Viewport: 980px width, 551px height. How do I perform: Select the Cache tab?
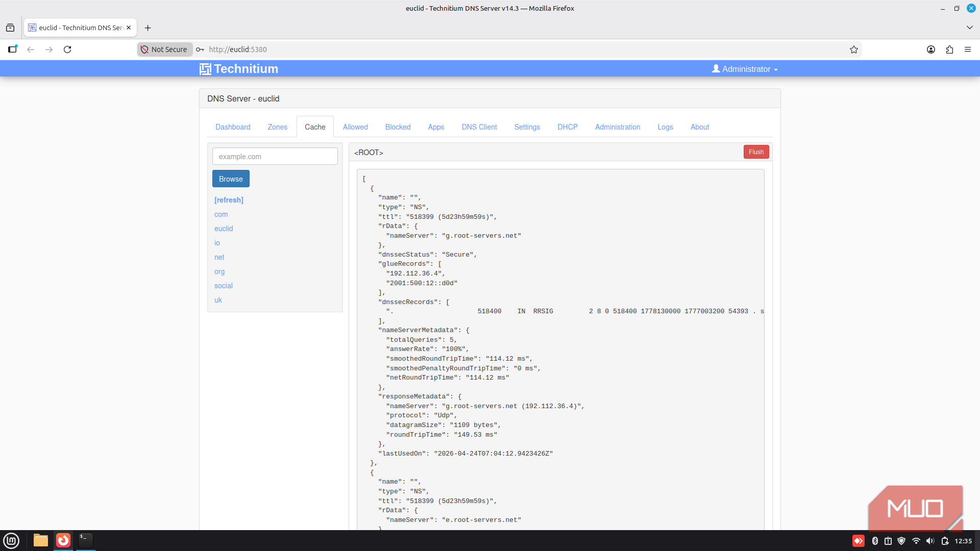coord(315,127)
